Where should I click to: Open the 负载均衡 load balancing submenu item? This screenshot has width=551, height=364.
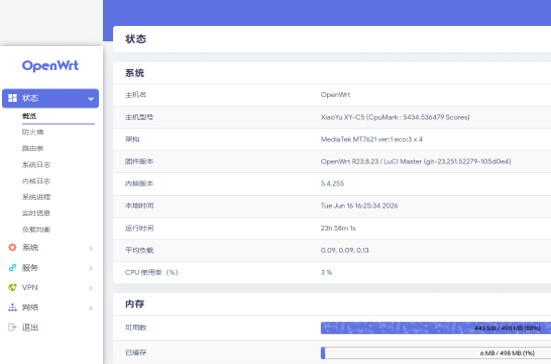36,229
